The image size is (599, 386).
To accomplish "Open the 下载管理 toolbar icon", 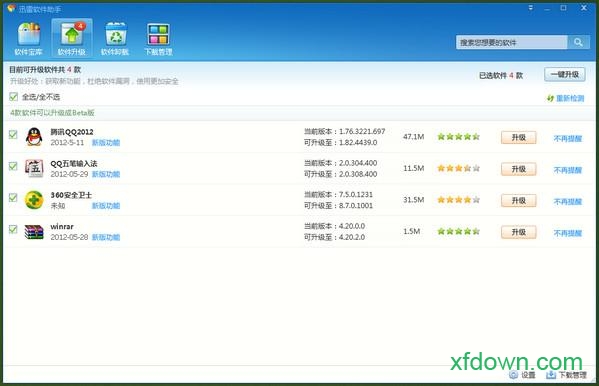I will coord(158,34).
